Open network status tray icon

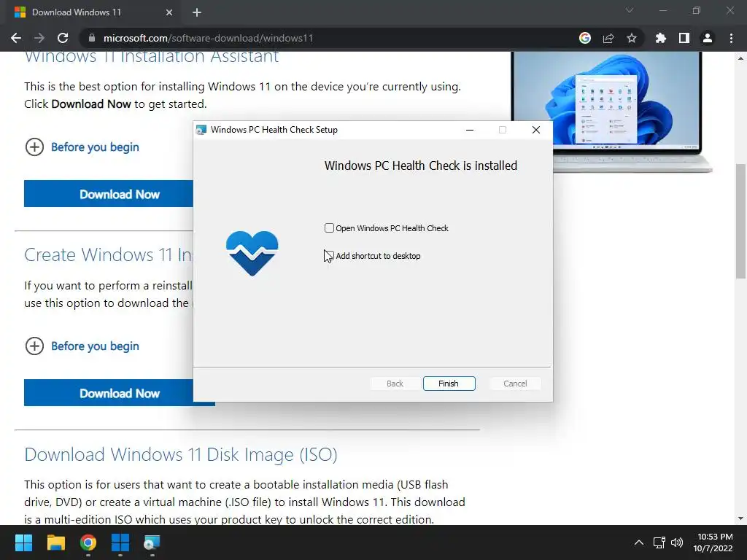click(659, 542)
